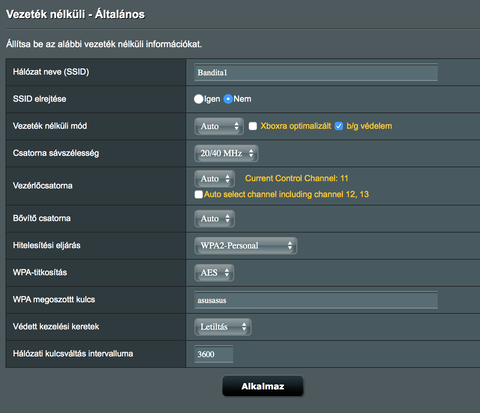
Task: Click the Alkalmaz button
Action: [263, 386]
